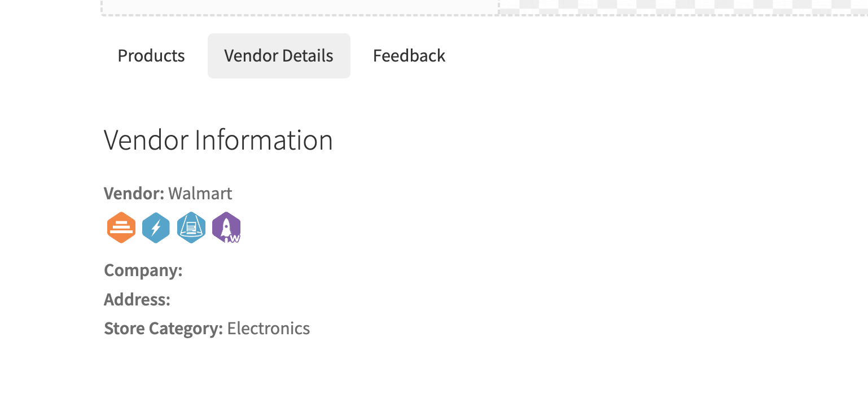
Task: Click the Electronics store category value
Action: tap(269, 328)
